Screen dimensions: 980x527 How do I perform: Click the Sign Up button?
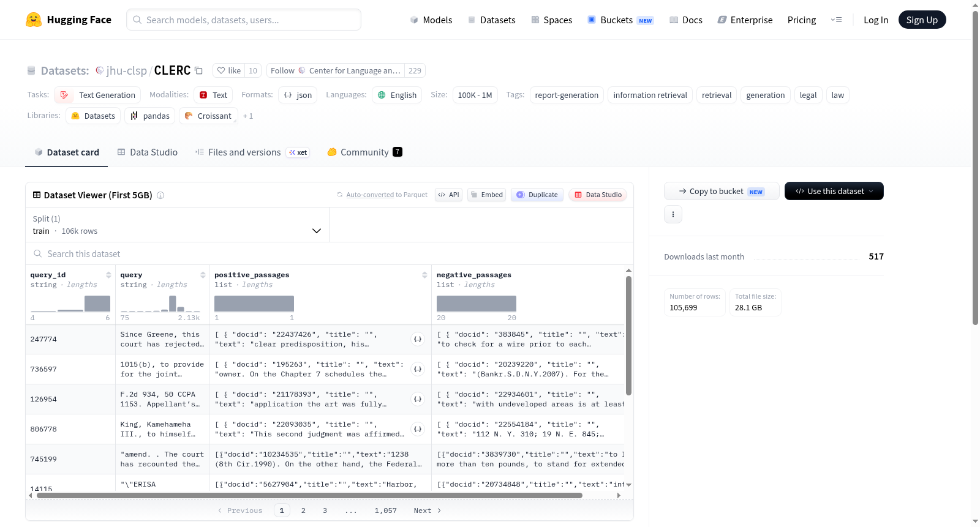point(922,20)
